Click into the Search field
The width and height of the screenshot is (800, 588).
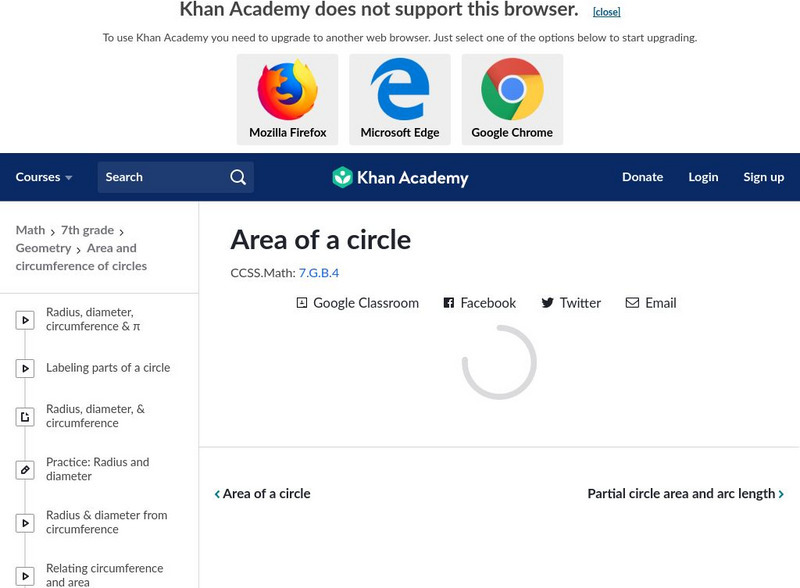coord(160,177)
